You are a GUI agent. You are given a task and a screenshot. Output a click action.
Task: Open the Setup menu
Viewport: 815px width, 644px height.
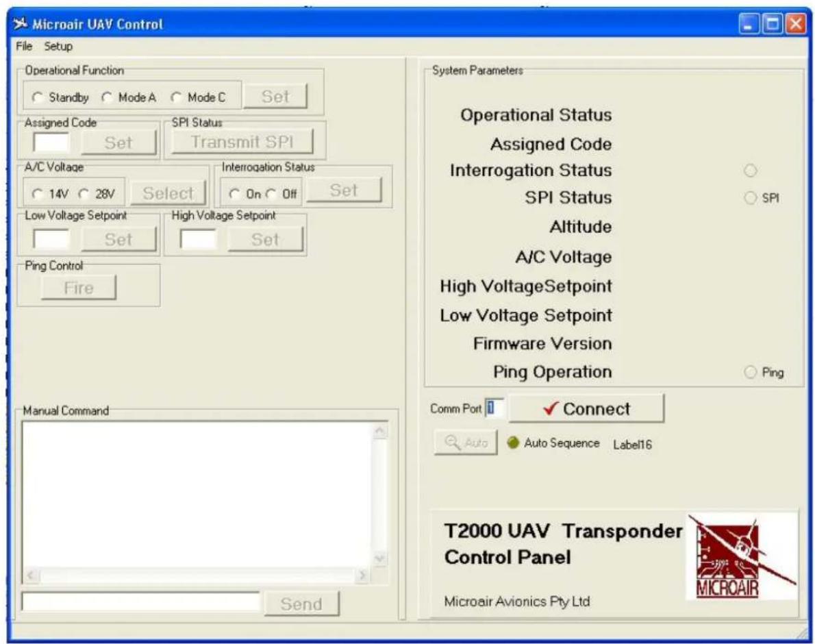(58, 47)
